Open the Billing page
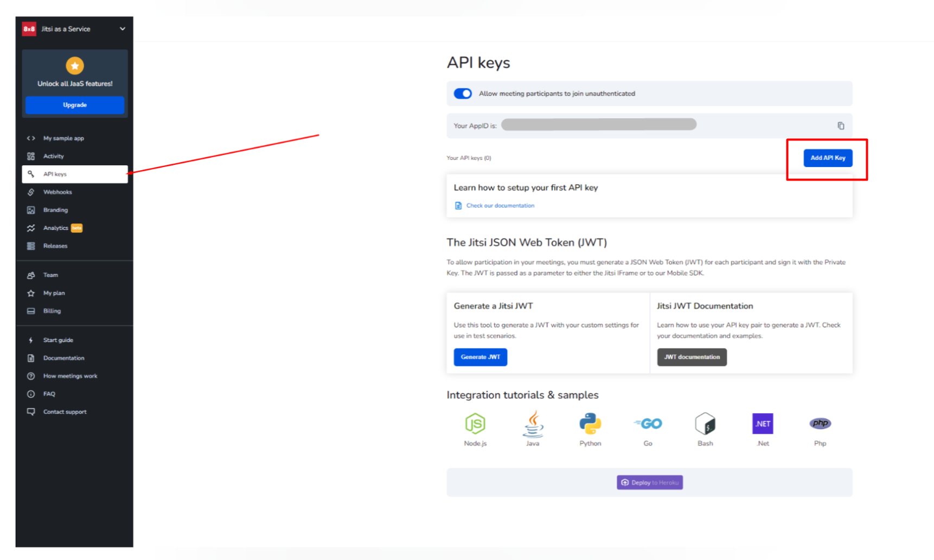The width and height of the screenshot is (934, 560). click(75, 311)
